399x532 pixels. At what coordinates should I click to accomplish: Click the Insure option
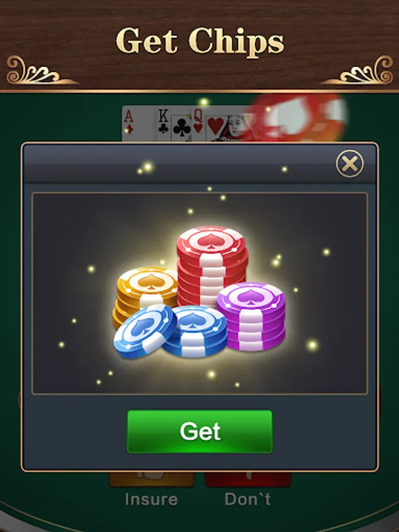pyautogui.click(x=151, y=499)
